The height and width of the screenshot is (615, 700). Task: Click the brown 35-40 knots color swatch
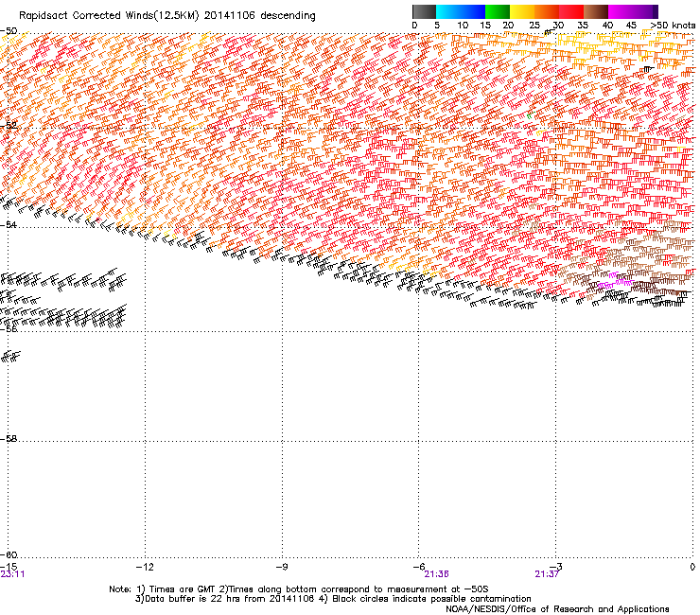(596, 11)
